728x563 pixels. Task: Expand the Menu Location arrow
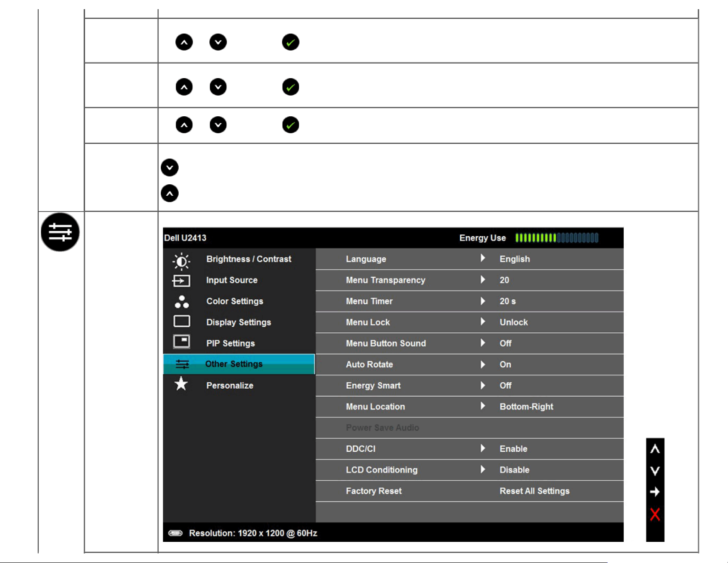[483, 406]
